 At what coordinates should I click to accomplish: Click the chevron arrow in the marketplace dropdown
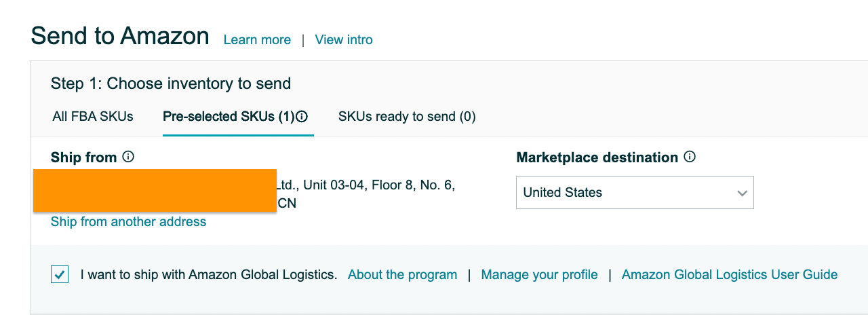742,193
